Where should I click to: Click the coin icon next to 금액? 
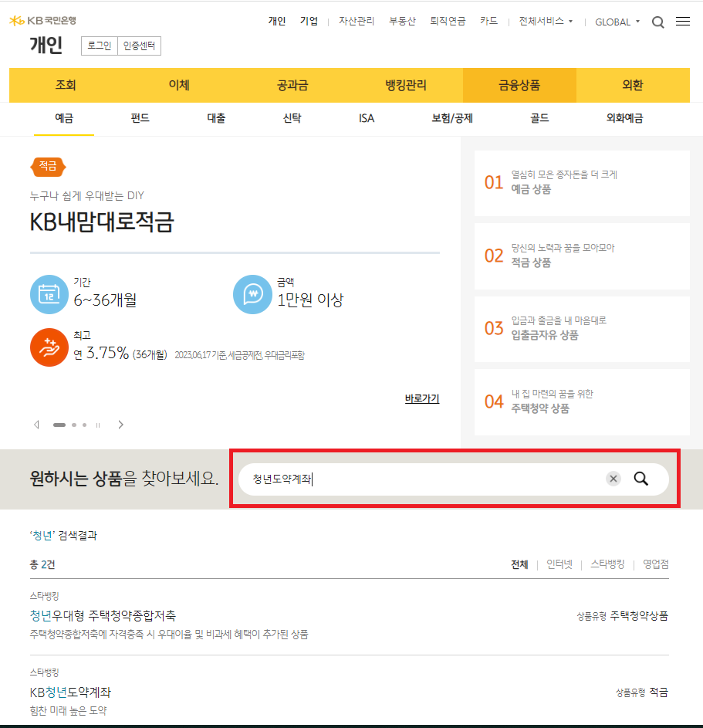[x=252, y=294]
